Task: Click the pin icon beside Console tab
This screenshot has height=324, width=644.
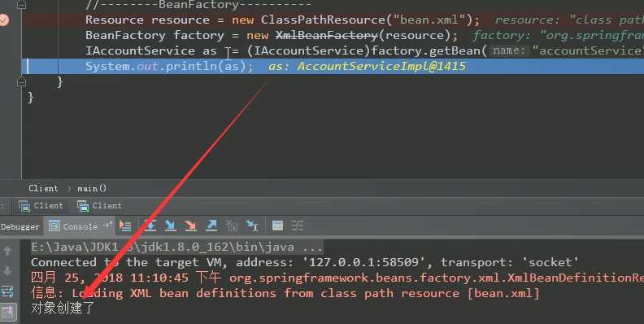Action: (x=108, y=225)
